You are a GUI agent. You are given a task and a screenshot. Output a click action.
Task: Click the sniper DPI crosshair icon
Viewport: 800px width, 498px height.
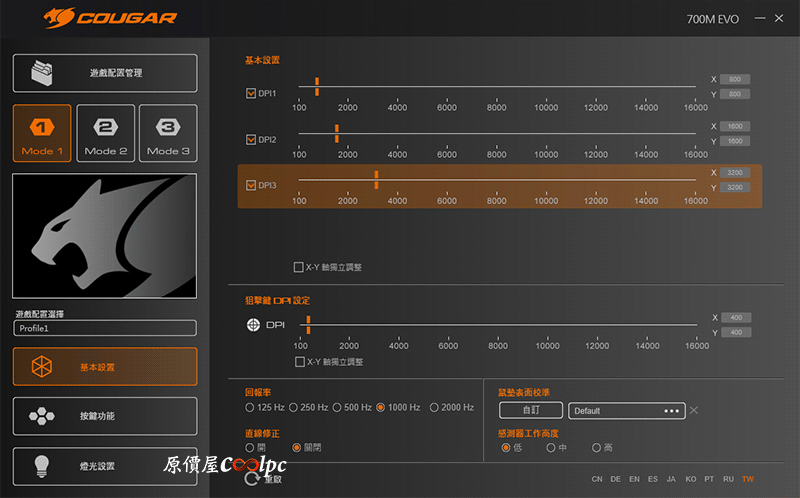pyautogui.click(x=253, y=325)
